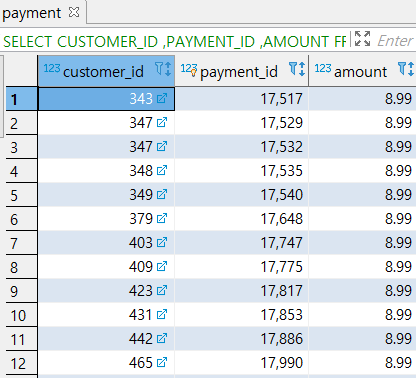Screen dimensions: 416x378
Task: Select row header 2
Action: 21,123
